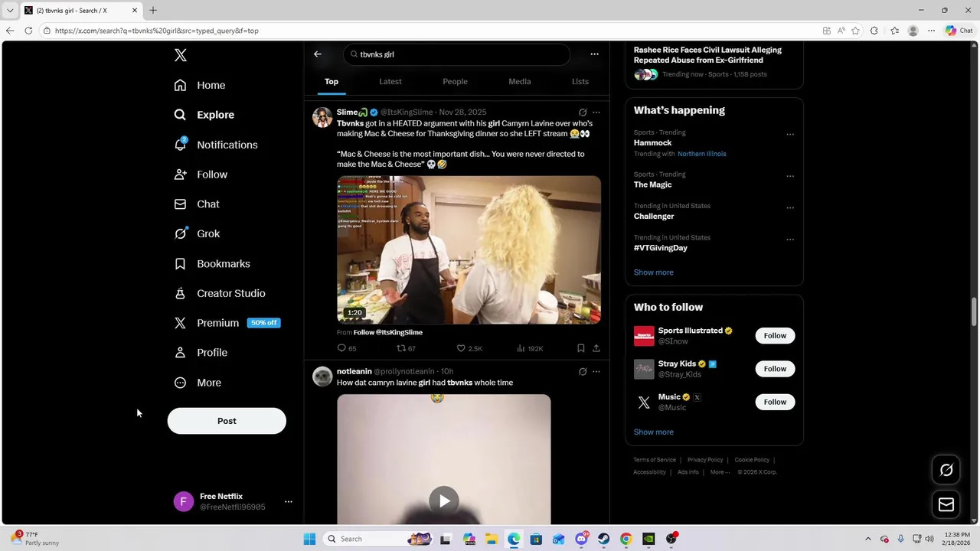Bookmark Slime's post
Image resolution: width=980 pixels, height=551 pixels.
pyautogui.click(x=581, y=348)
